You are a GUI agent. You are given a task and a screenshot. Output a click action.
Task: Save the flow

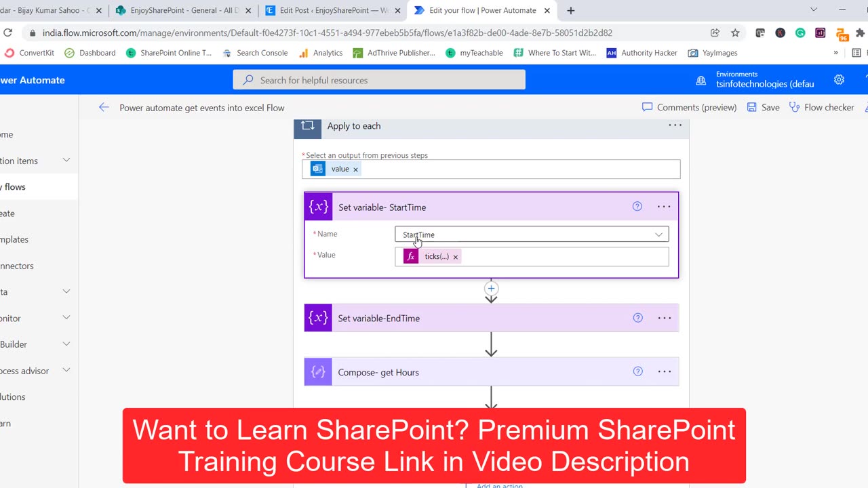coord(763,107)
